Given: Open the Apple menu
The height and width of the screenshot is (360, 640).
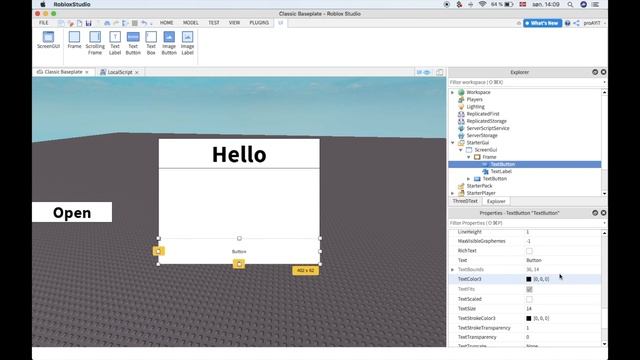Looking at the screenshot, I should (x=43, y=4).
